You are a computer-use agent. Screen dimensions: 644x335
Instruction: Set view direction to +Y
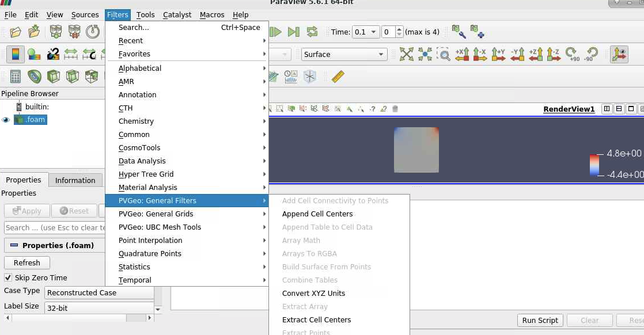[x=498, y=54]
